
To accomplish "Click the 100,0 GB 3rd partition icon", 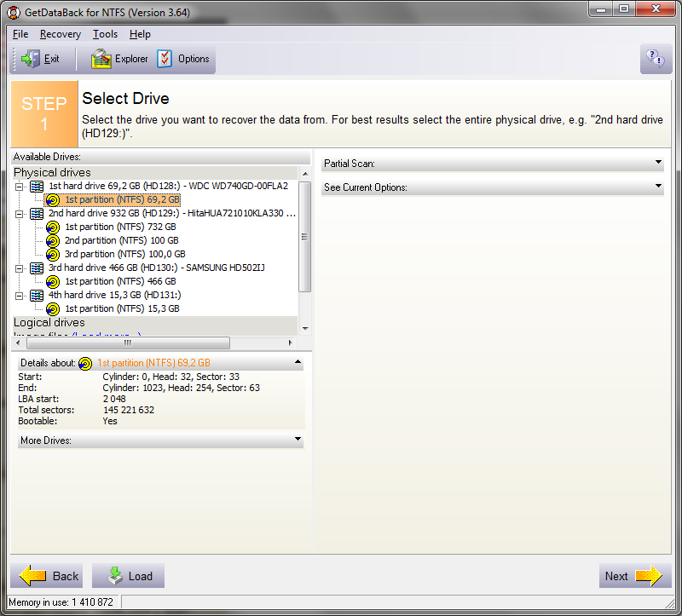I will pos(53,254).
